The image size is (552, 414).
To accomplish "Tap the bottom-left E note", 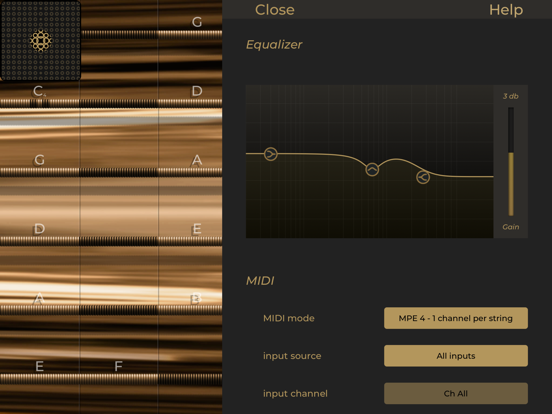I will 39,366.
